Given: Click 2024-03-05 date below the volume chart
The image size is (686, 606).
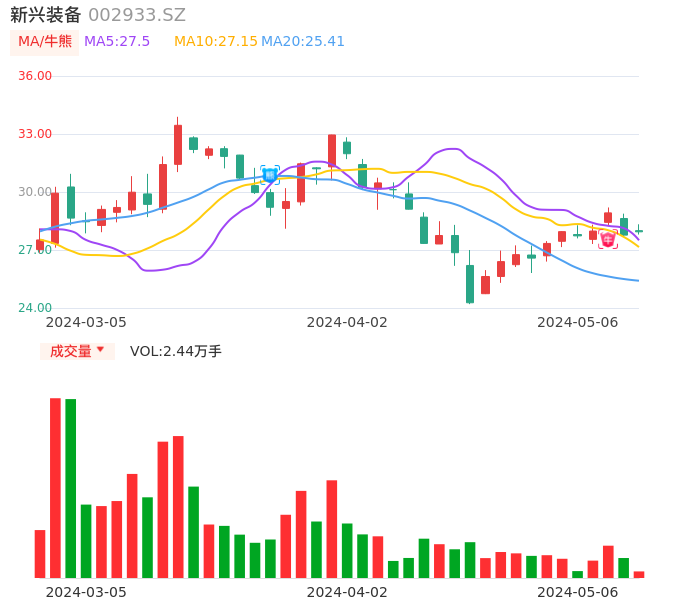Looking at the screenshot, I should click(x=86, y=592).
